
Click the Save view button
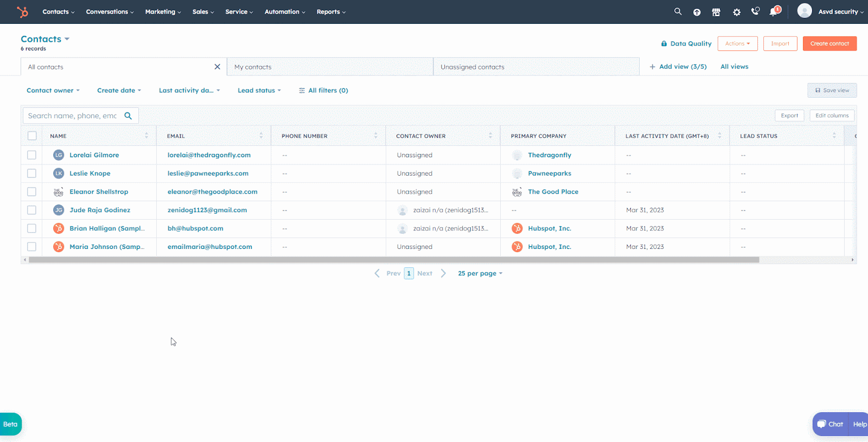832,91
